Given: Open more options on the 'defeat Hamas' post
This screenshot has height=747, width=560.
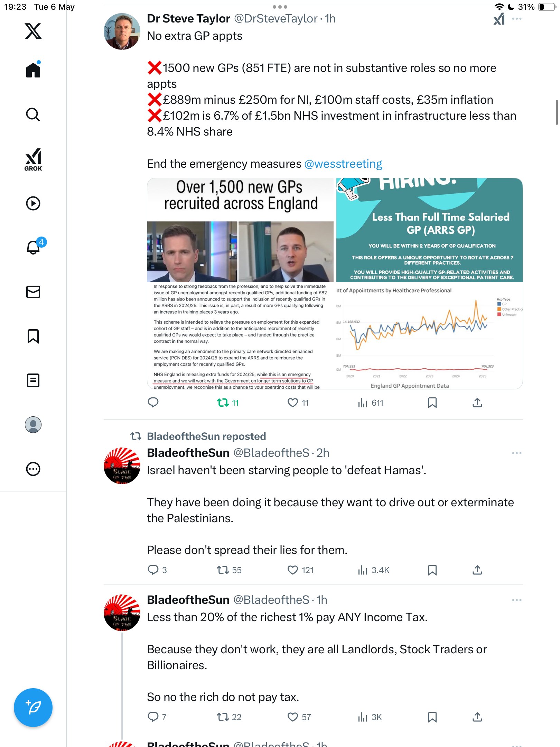Looking at the screenshot, I should pos(517,453).
